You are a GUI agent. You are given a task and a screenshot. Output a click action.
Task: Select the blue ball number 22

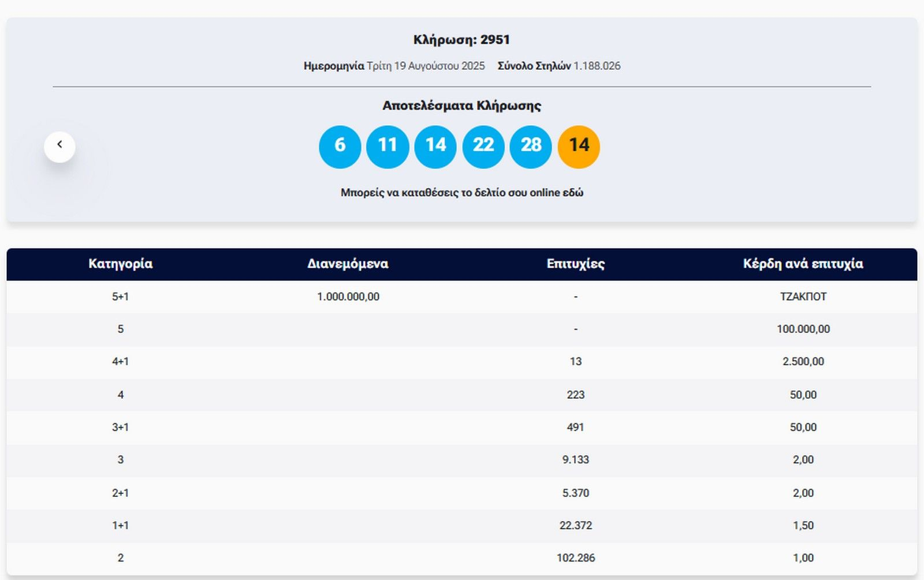pyautogui.click(x=483, y=147)
